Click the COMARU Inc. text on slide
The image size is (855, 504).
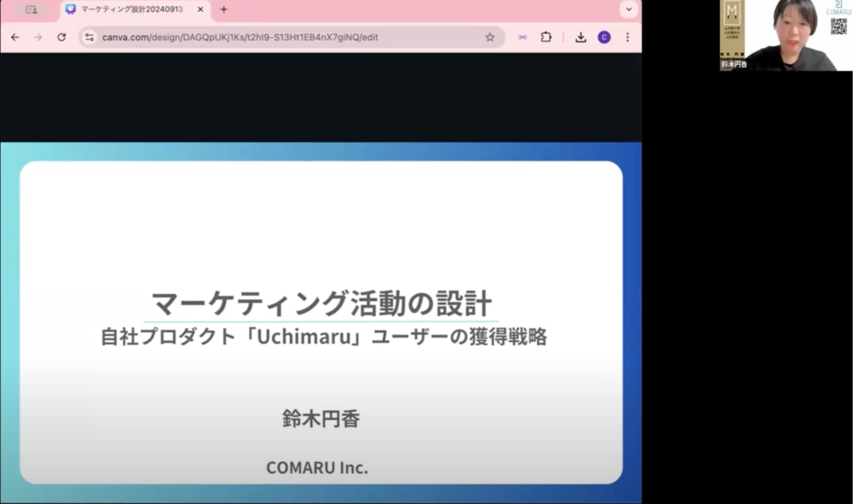[317, 468]
